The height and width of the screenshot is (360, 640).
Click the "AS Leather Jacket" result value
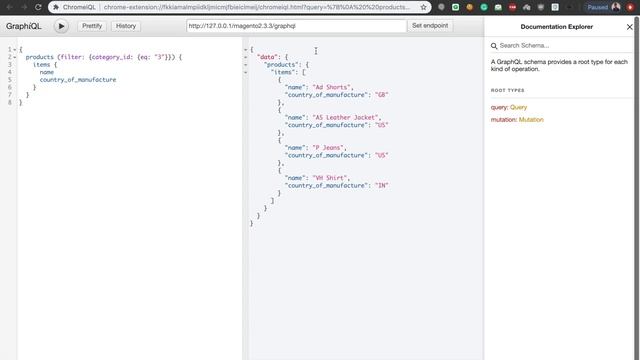point(346,118)
